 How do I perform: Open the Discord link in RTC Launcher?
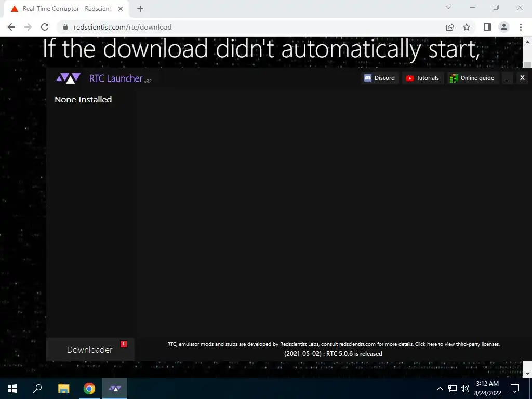pyautogui.click(x=380, y=78)
